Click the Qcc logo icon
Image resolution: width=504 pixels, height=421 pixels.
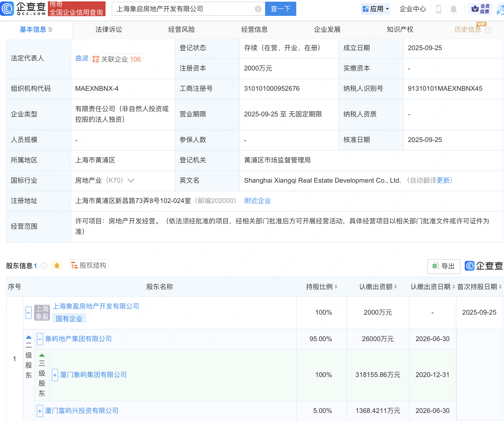pos(7,8)
